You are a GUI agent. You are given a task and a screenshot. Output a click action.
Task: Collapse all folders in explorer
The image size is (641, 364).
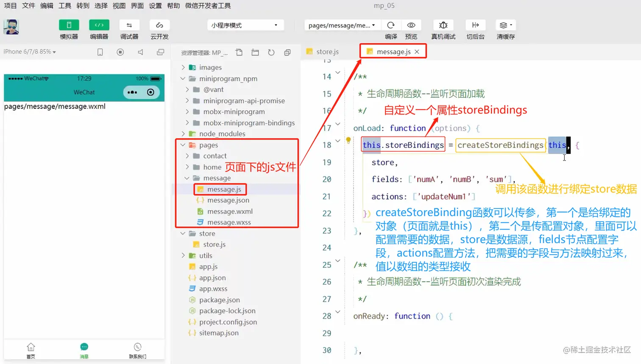coord(287,53)
